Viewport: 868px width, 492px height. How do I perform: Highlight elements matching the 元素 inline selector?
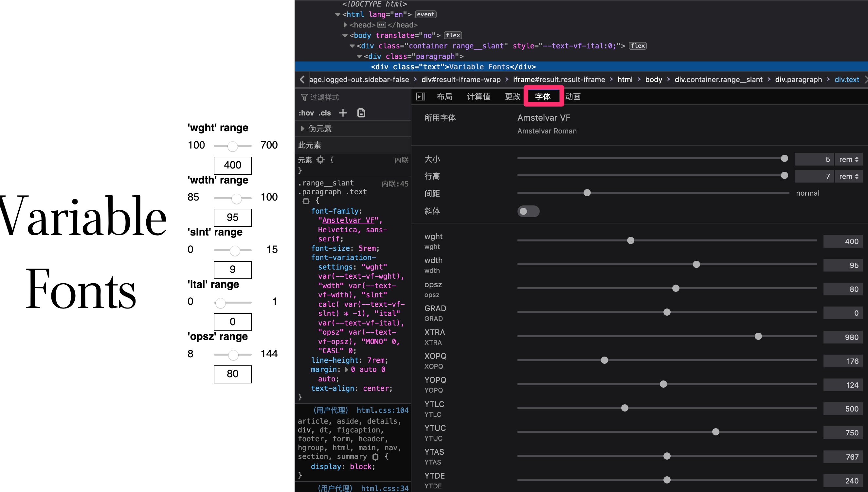pyautogui.click(x=320, y=160)
